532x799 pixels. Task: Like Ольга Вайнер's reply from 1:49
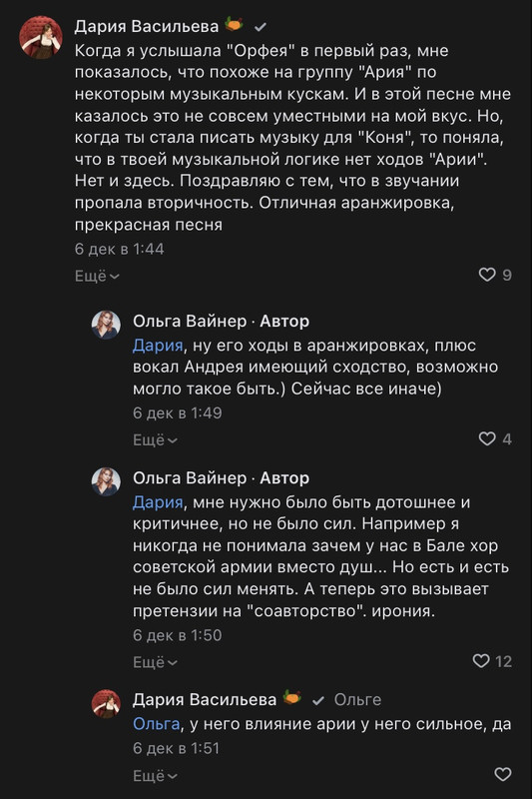pyautogui.click(x=487, y=438)
